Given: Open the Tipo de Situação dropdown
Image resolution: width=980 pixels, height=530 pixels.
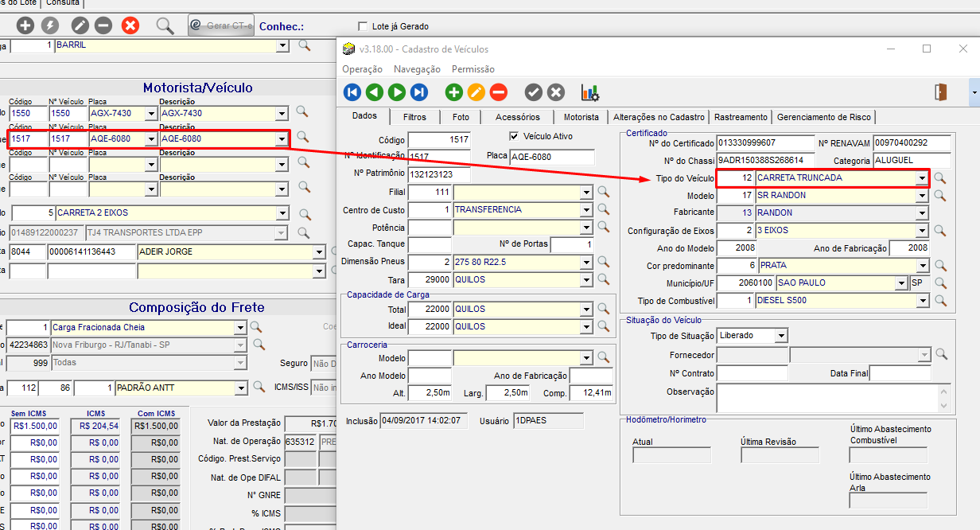Looking at the screenshot, I should tap(781, 336).
